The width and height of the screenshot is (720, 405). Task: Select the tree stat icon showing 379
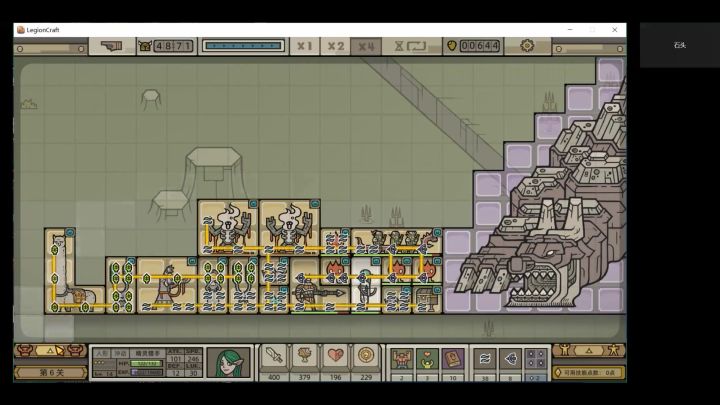tap(304, 356)
